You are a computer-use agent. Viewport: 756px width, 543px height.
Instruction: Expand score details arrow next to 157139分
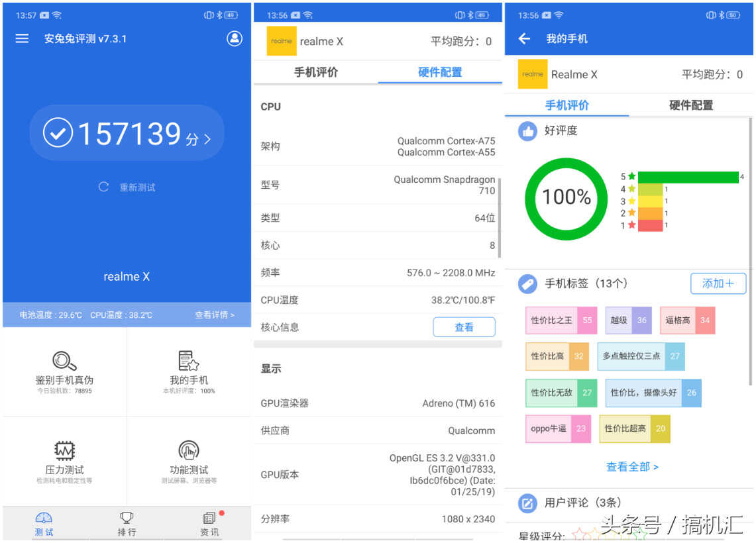click(207, 139)
